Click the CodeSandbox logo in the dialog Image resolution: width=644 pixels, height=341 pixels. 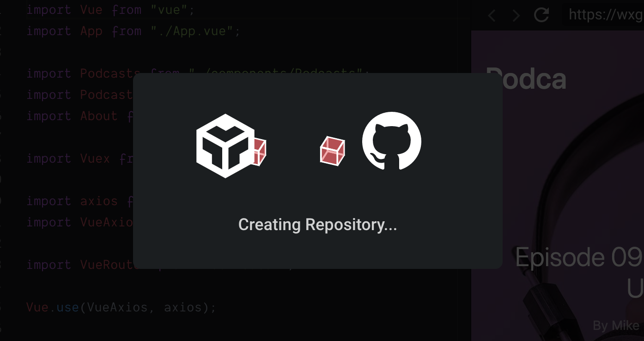tap(225, 146)
